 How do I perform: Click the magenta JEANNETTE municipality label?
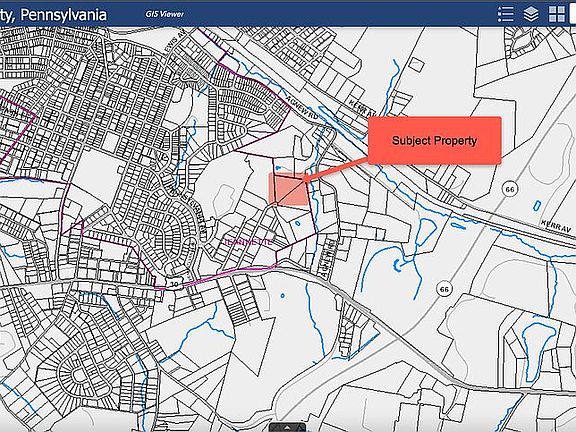pyautogui.click(x=249, y=242)
